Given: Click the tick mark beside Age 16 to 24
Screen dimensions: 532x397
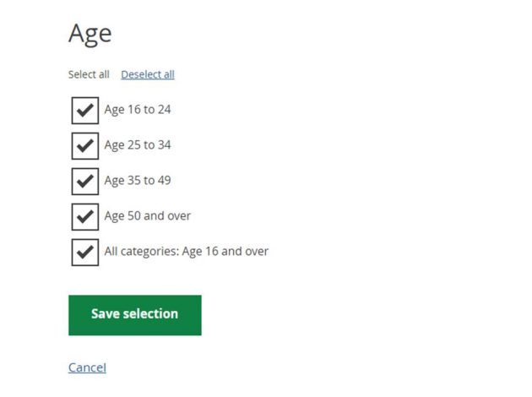Looking at the screenshot, I should 85,110.
